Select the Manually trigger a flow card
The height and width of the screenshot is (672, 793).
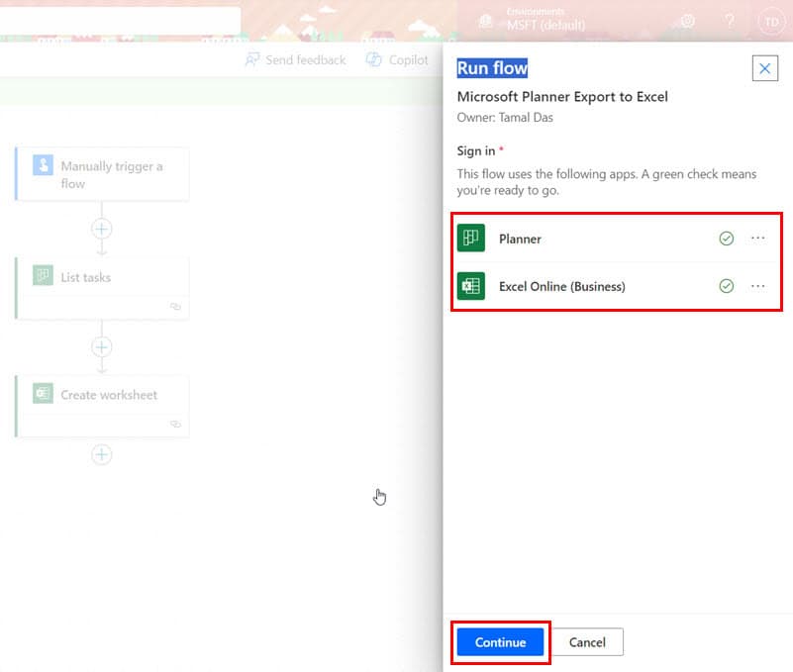click(103, 174)
